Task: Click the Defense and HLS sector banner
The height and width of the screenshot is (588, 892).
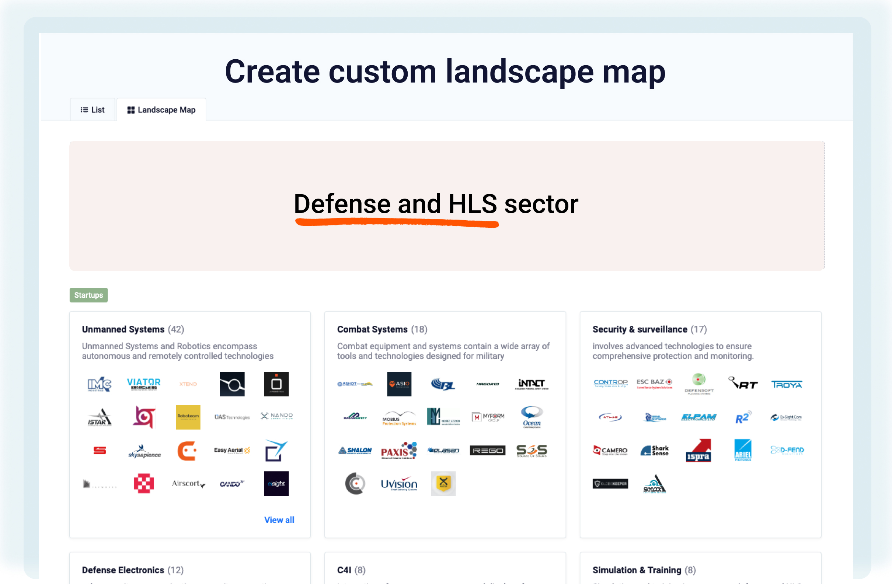Action: 447,206
